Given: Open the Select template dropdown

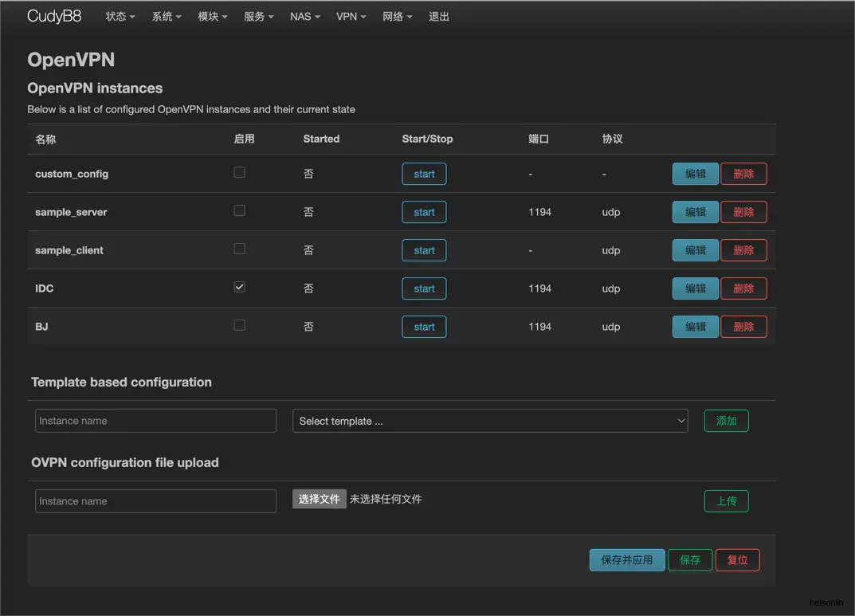Looking at the screenshot, I should [490, 421].
